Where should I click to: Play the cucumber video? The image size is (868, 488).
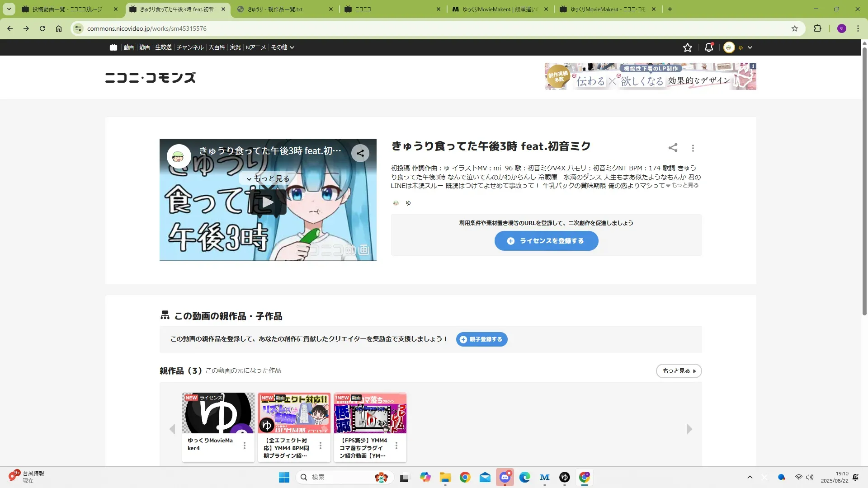268,202
